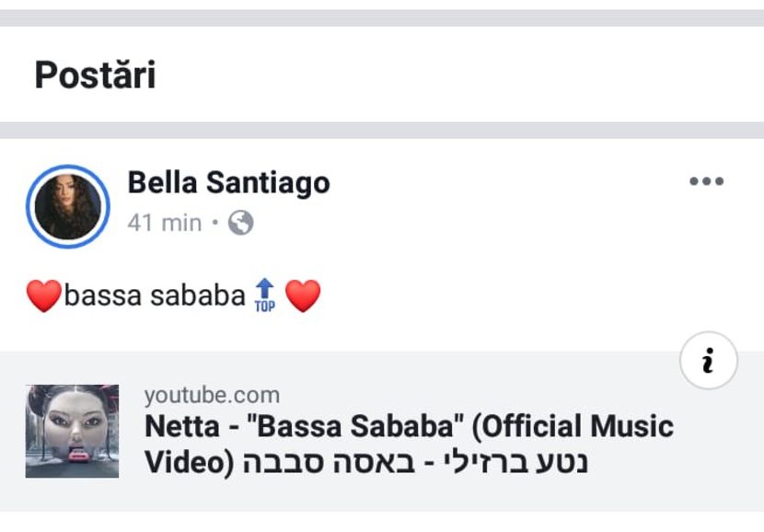Open Bella Santiago's round profile picture
This screenshot has height=532, width=764.
point(66,207)
